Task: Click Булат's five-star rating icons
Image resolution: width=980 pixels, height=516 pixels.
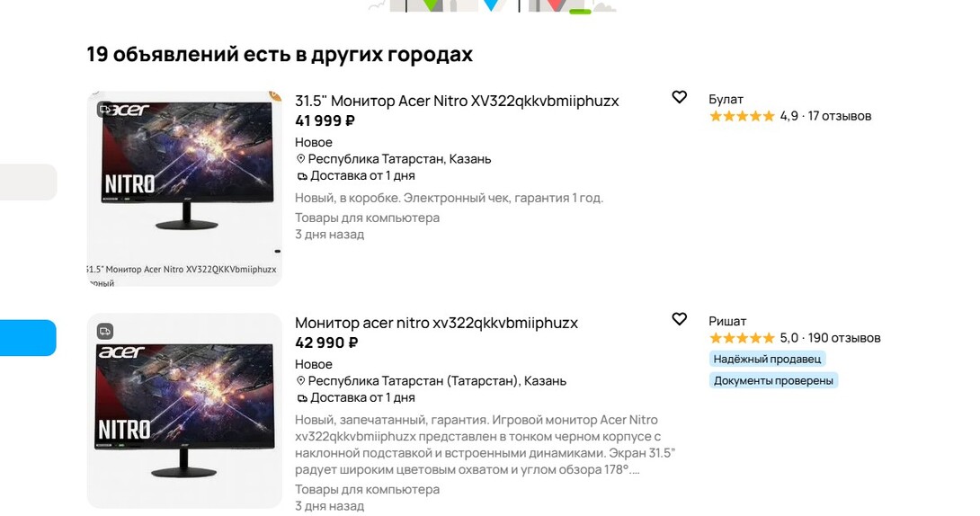Action: coord(741,116)
